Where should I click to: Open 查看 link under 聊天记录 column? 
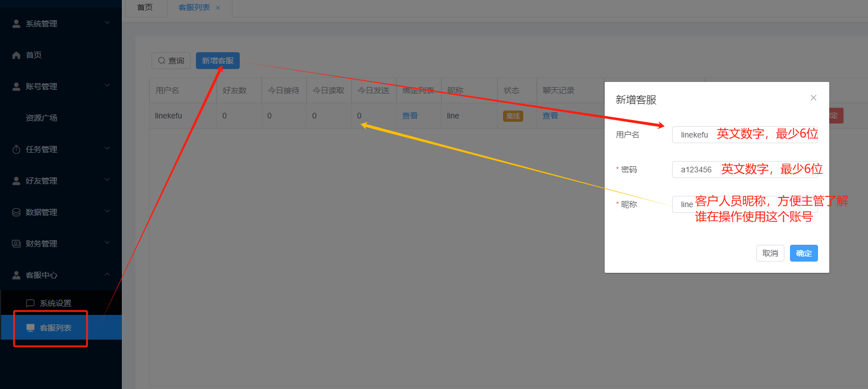pyautogui.click(x=550, y=116)
